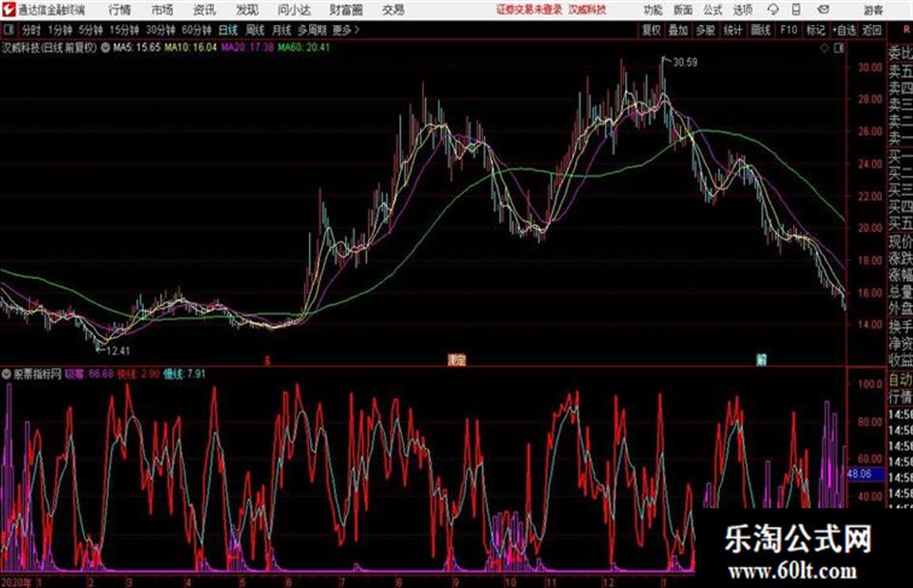This screenshot has height=588, width=913.
Task: Open F10 company info
Action: 789,30
